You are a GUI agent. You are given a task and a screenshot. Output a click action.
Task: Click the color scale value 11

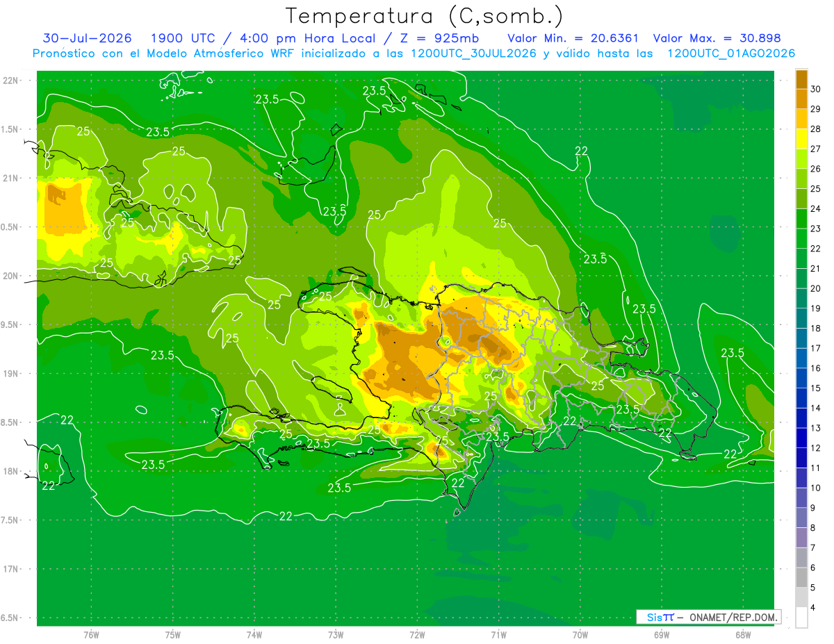point(816,468)
